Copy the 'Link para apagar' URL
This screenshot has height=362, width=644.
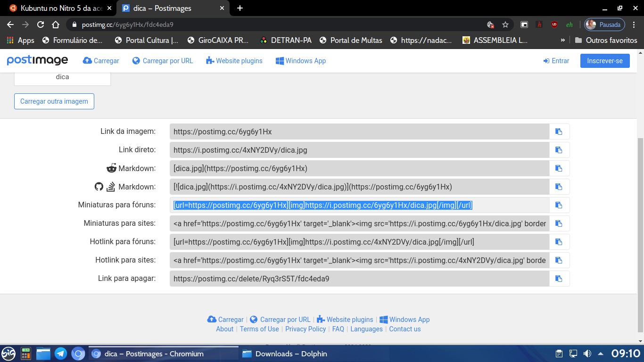[x=559, y=279]
